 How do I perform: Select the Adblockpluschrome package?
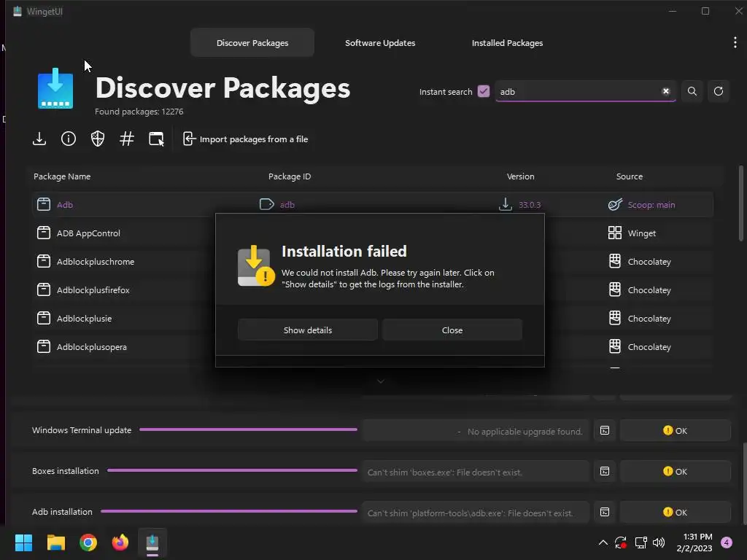click(96, 262)
